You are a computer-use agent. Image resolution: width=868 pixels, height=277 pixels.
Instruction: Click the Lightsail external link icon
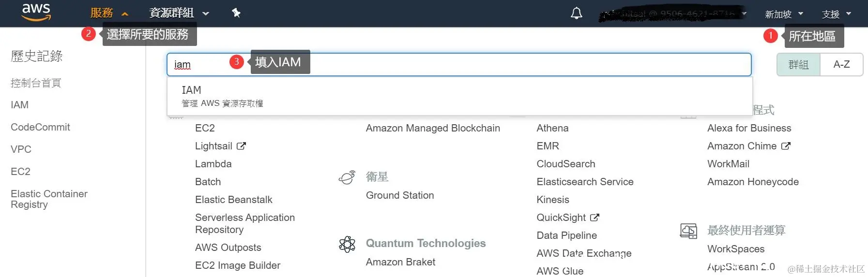pyautogui.click(x=241, y=146)
